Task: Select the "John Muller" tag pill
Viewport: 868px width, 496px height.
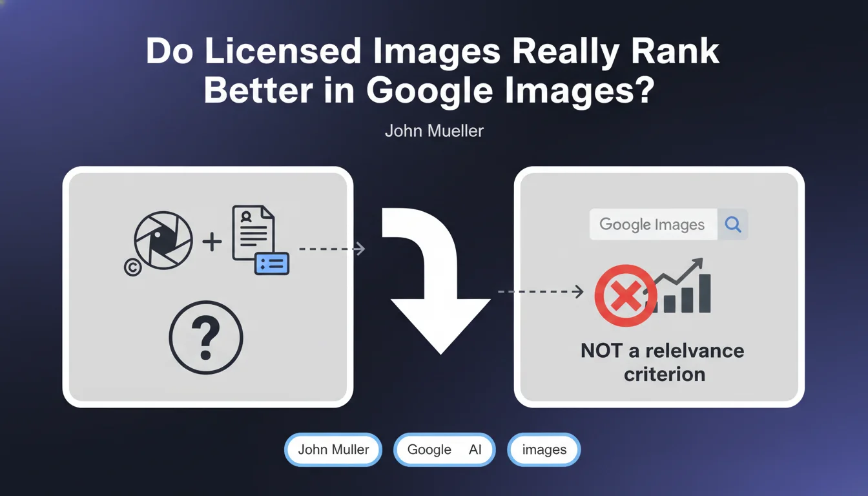Action: click(333, 449)
